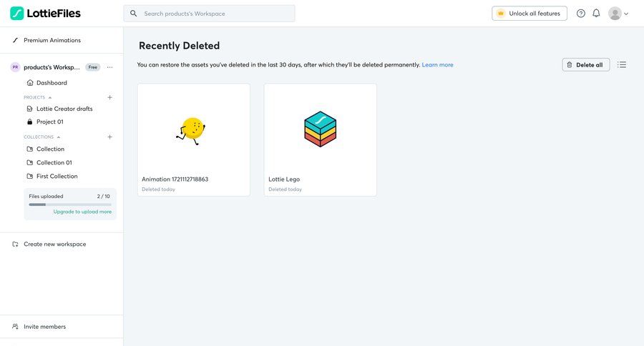Follow the Learn more link
The image size is (644, 346).
tap(437, 65)
